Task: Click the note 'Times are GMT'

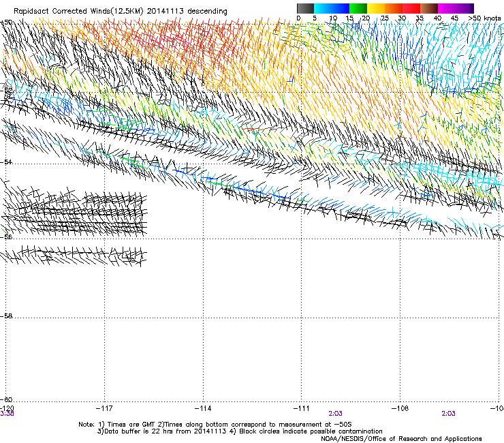Action: pos(130,425)
